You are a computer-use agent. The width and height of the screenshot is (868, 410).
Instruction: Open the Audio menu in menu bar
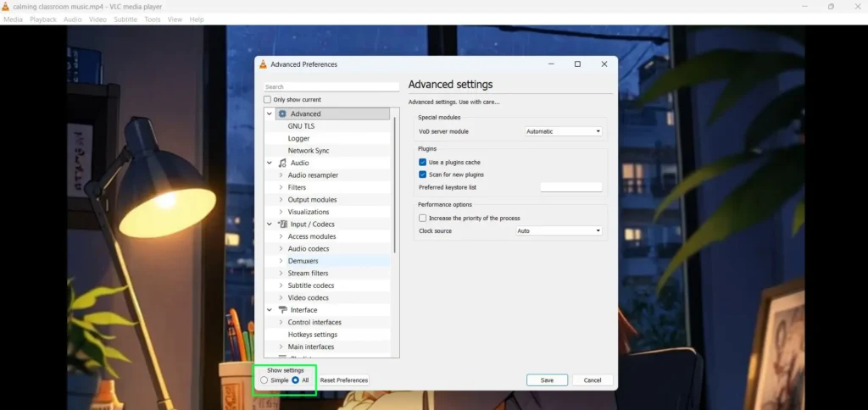[73, 19]
